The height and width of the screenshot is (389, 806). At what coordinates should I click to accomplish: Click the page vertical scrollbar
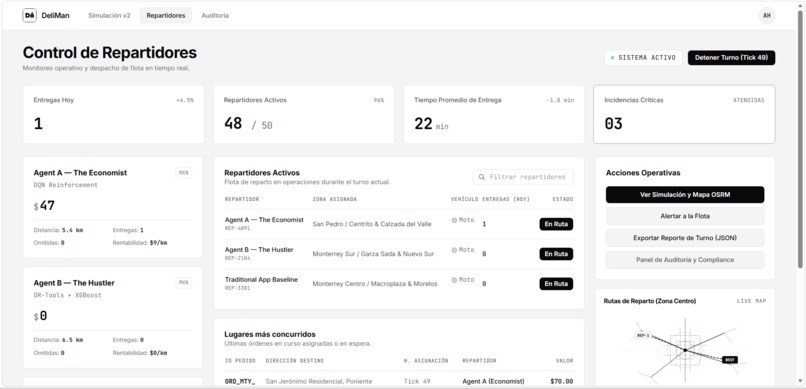pyautogui.click(x=799, y=139)
